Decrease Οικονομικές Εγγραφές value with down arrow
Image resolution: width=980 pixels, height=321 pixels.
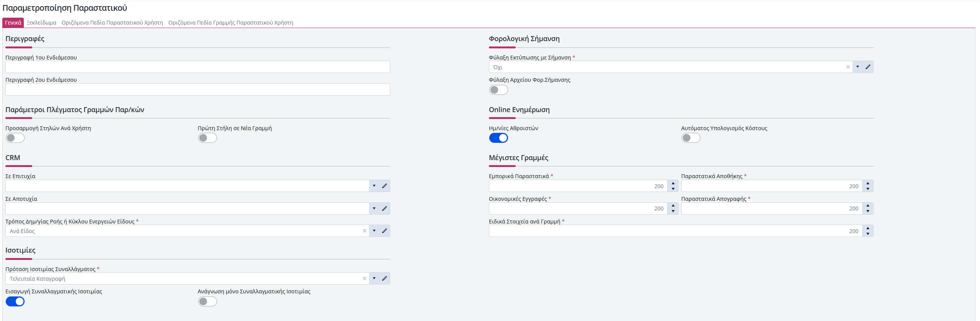point(673,211)
